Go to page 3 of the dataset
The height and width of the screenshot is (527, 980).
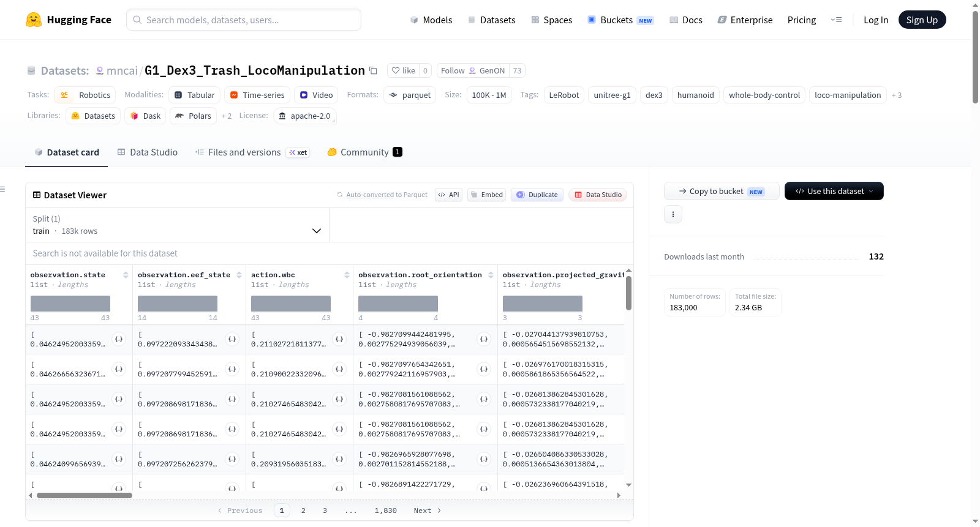[325, 510]
